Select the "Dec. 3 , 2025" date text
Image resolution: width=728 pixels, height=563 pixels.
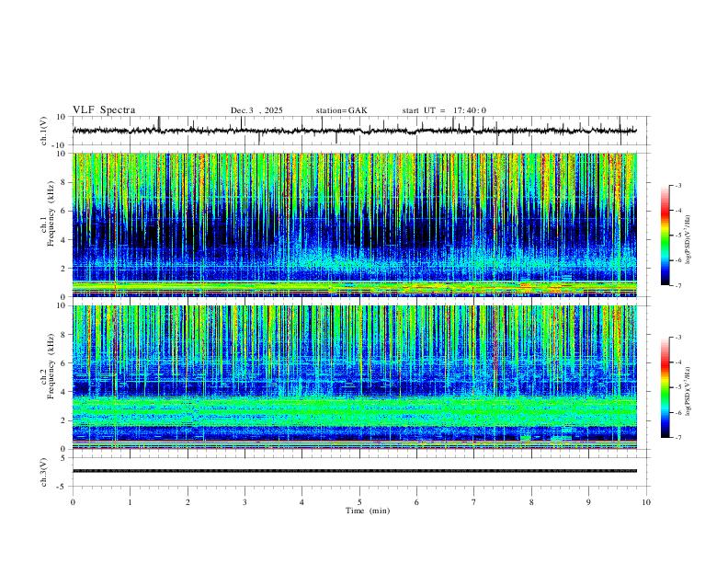[256, 110]
